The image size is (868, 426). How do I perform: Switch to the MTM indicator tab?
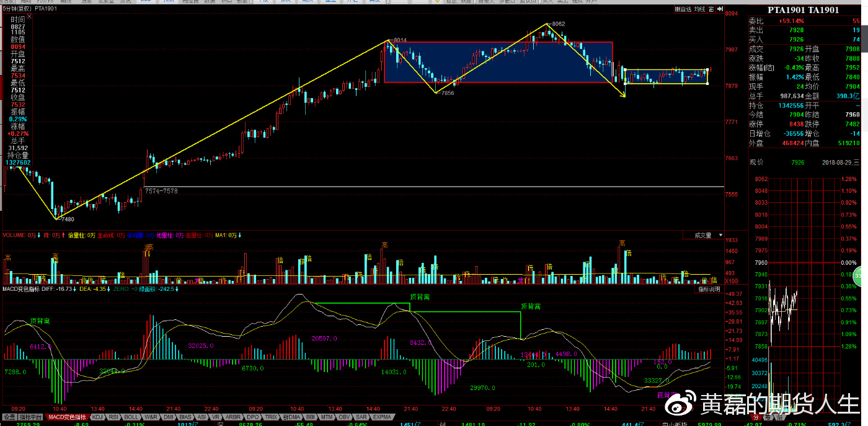(x=327, y=417)
